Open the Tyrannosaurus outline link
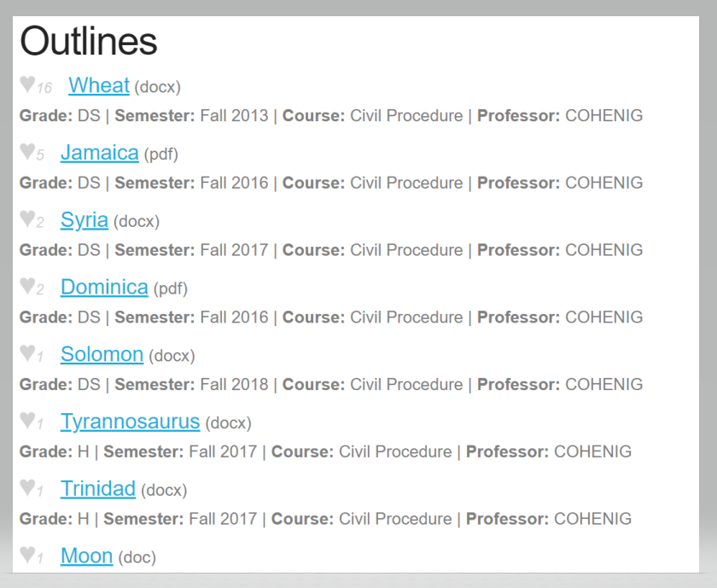Screen dimensions: 717x588 (131, 422)
